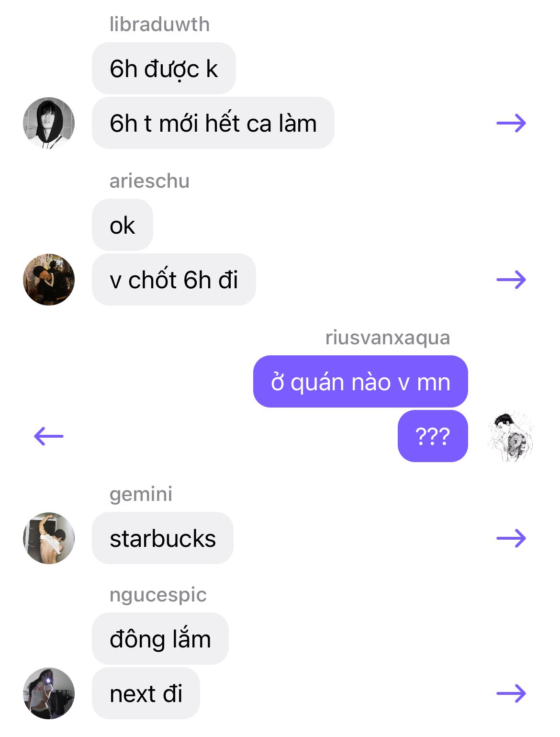
Task: Select the "đông lắm" message bubble
Action: pos(160,639)
